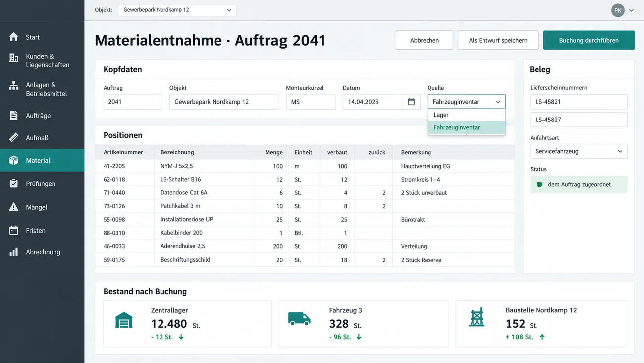Image resolution: width=644 pixels, height=363 pixels.
Task: Click the Anlagen & Betriebsmittel hierarchy icon
Action: [x=14, y=86]
